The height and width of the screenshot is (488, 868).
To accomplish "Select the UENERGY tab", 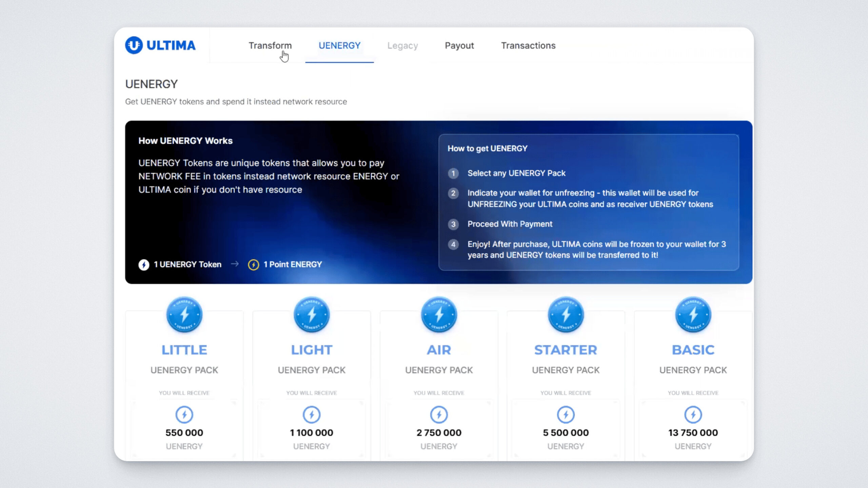I will 339,45.
